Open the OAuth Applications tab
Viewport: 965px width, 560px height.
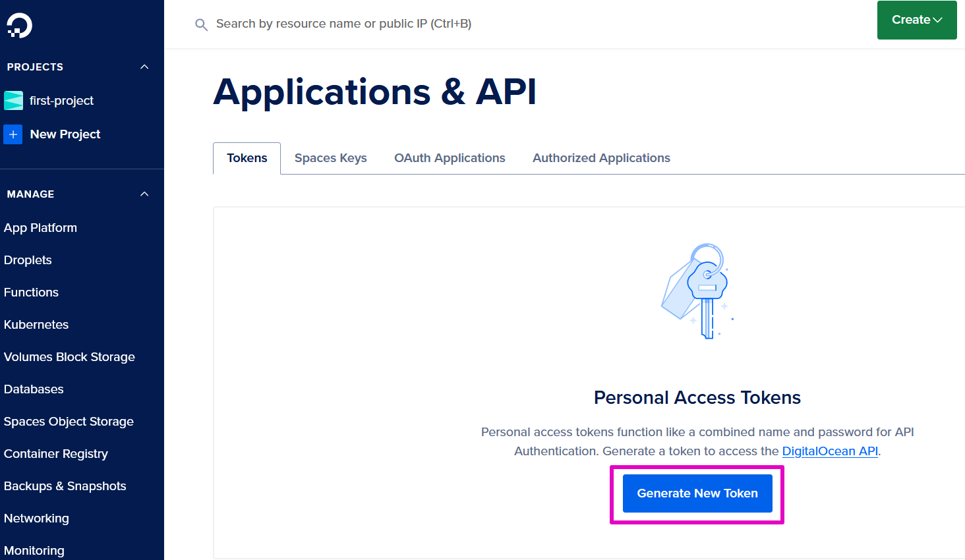(x=450, y=158)
